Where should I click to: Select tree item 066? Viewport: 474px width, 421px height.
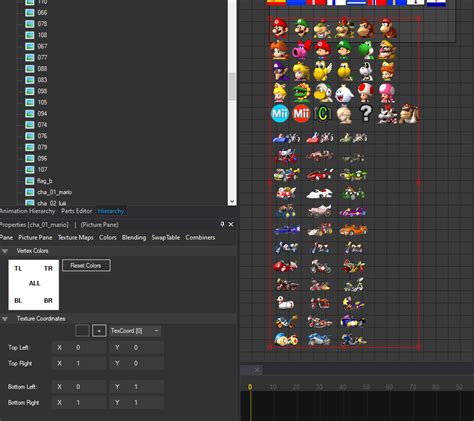point(36,13)
